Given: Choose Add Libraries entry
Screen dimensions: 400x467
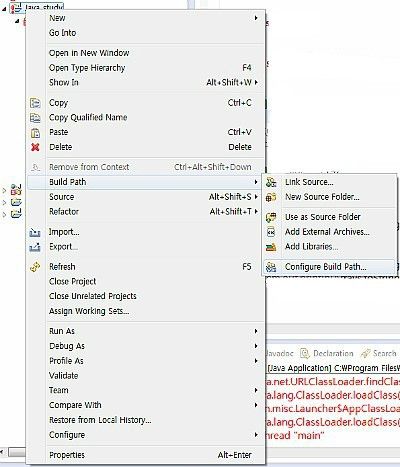Looking at the screenshot, I should tap(311, 247).
